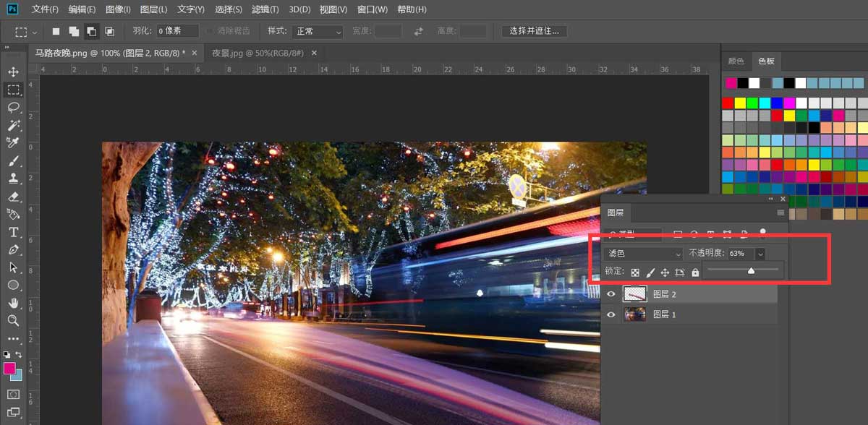The image size is (868, 425).
Task: Choose Subtract from Selection mode
Action: point(91,31)
